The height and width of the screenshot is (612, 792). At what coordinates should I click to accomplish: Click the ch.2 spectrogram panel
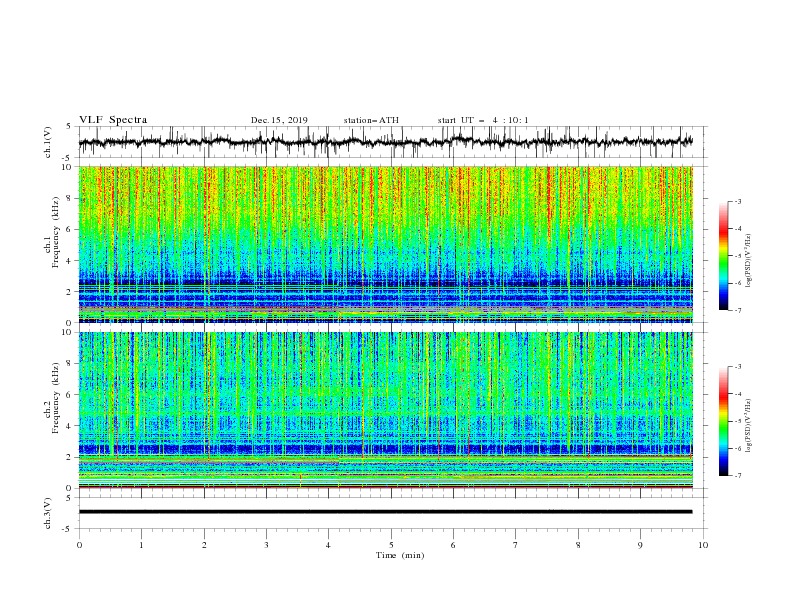click(x=385, y=410)
